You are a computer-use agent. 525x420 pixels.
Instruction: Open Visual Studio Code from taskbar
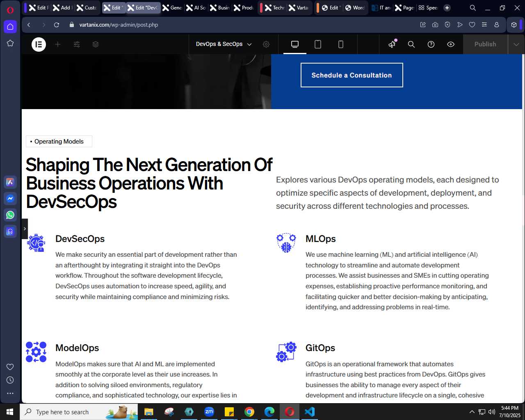click(310, 412)
